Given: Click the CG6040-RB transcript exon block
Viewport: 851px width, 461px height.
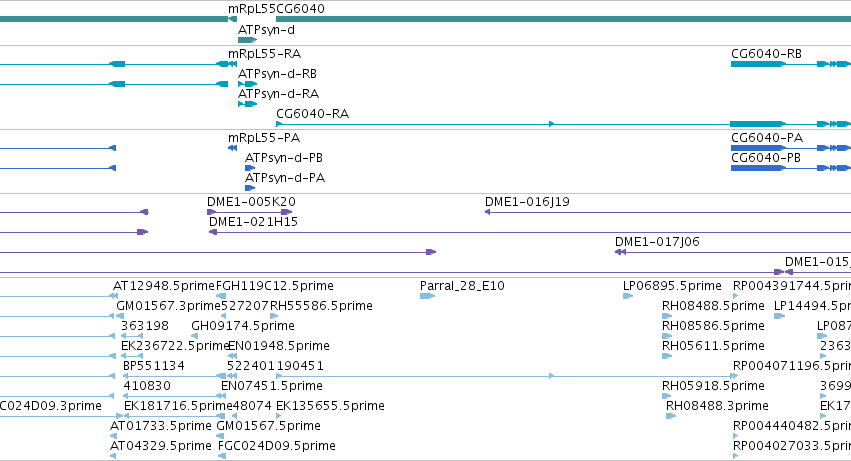Looking at the screenshot, I should (x=758, y=64).
